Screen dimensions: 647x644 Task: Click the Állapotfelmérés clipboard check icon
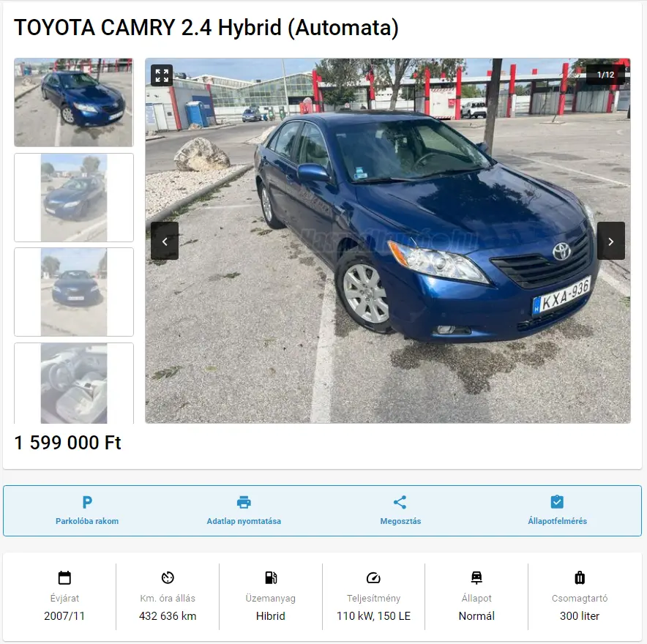click(557, 502)
